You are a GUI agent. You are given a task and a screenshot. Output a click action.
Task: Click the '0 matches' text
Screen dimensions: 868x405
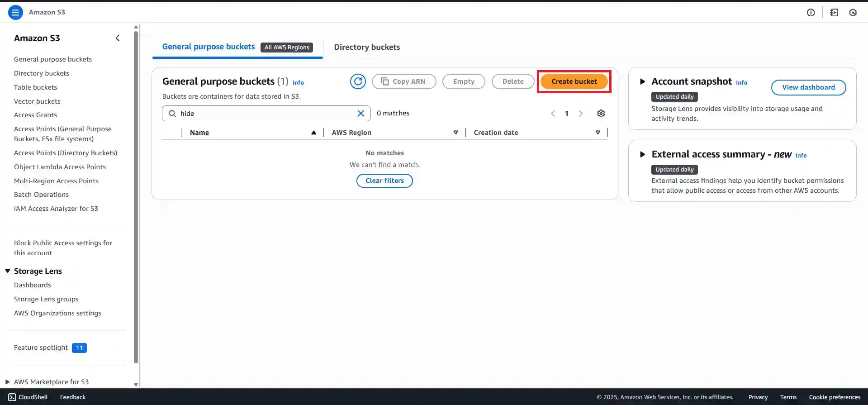click(393, 113)
